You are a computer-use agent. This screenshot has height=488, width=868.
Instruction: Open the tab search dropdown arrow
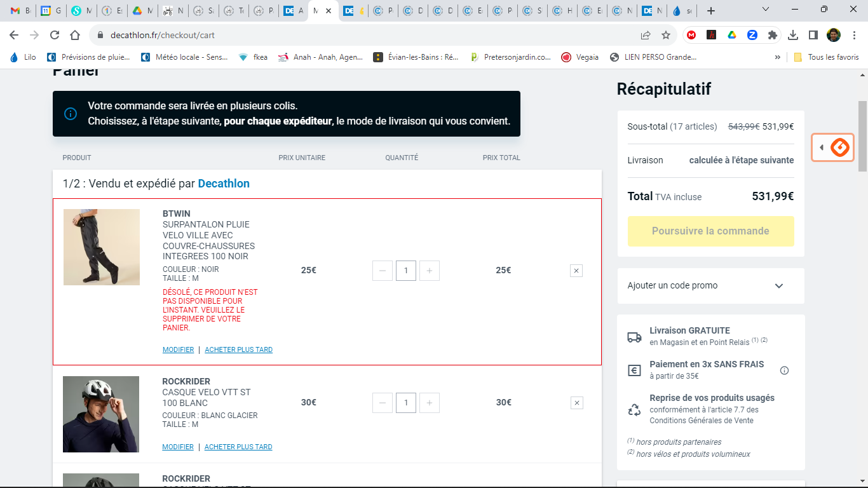(765, 10)
